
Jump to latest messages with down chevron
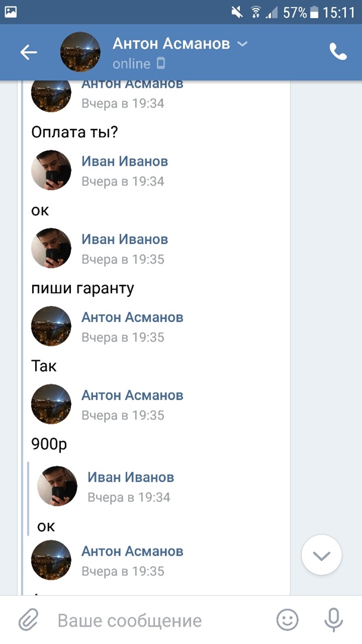pyautogui.click(x=321, y=555)
